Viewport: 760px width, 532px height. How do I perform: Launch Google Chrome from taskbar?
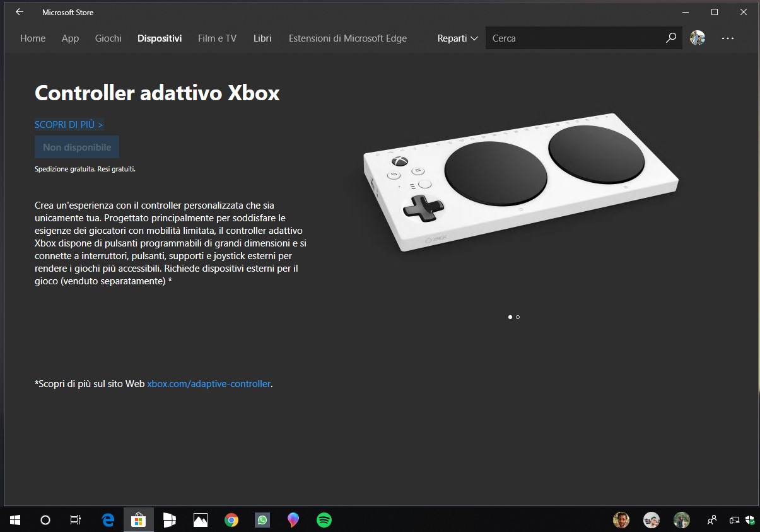point(231,520)
